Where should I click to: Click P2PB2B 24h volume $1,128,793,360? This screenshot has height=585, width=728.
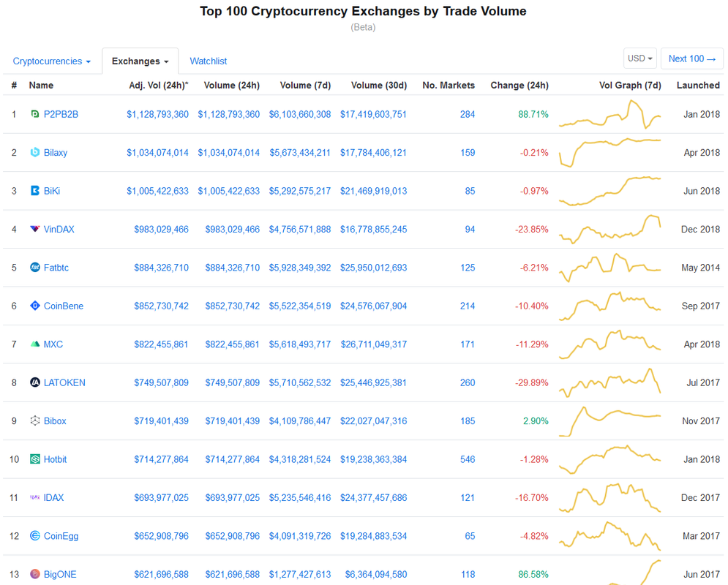[x=229, y=114]
